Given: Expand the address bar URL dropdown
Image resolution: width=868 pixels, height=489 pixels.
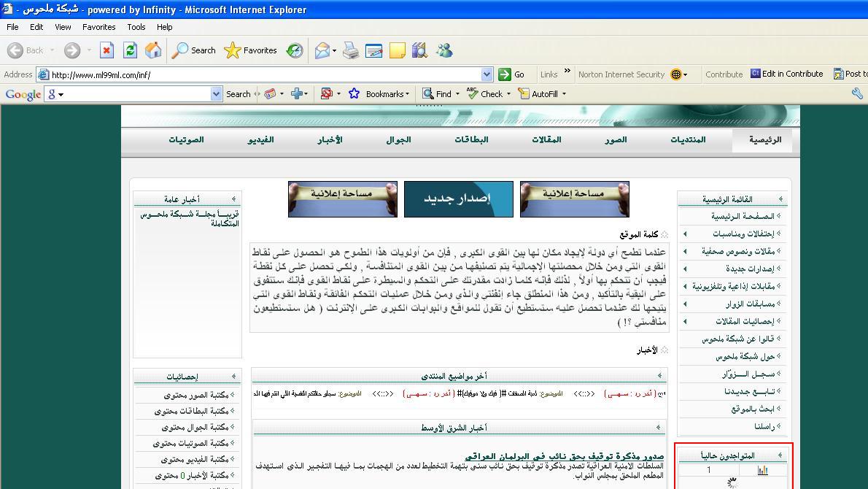Looking at the screenshot, I should click(487, 74).
